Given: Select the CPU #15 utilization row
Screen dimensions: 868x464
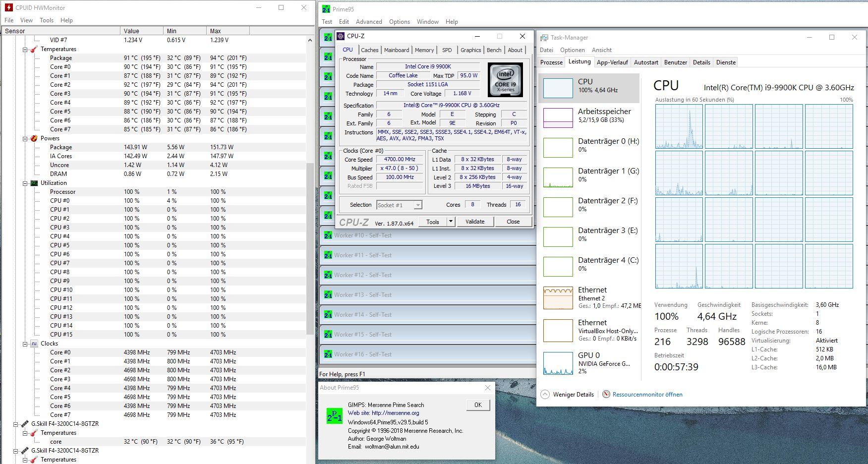Looking at the screenshot, I should click(x=154, y=335).
